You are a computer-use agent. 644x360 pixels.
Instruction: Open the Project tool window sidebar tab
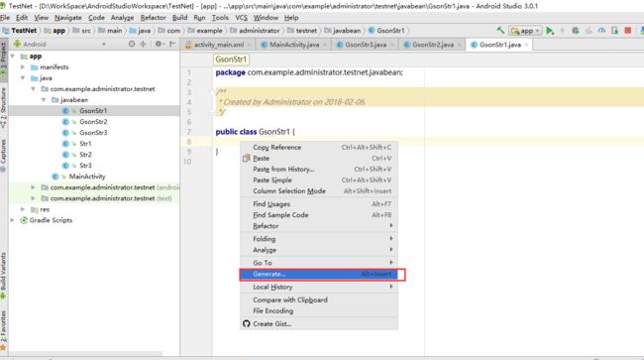[4, 59]
